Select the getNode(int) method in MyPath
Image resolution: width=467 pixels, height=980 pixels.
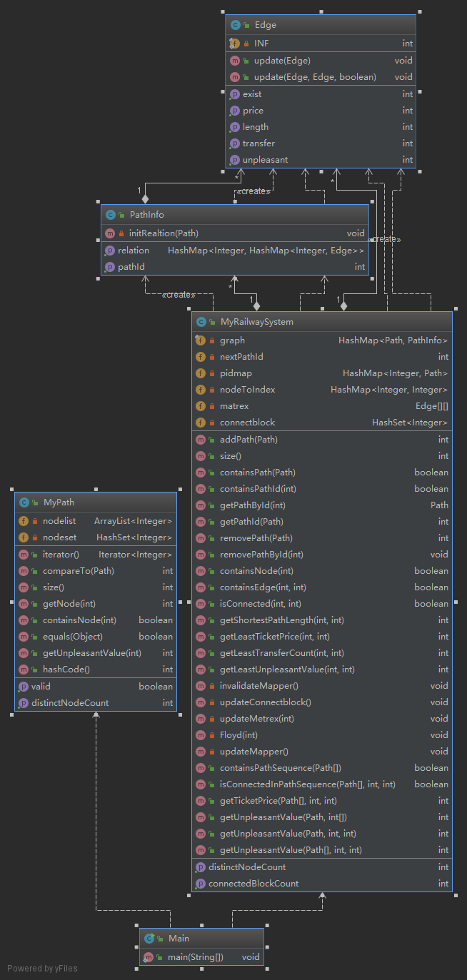(x=96, y=604)
